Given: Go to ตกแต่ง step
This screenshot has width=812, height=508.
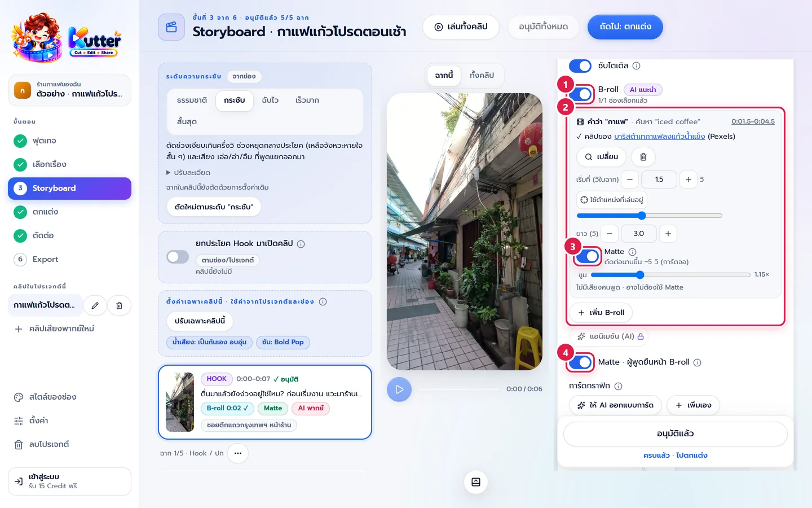Looking at the screenshot, I should tap(69, 212).
